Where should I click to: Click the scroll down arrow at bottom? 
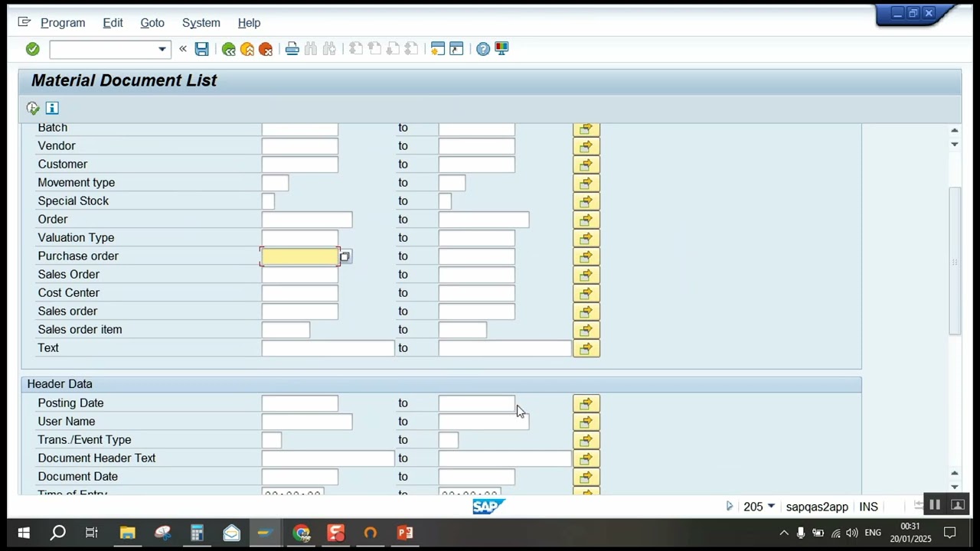click(955, 487)
